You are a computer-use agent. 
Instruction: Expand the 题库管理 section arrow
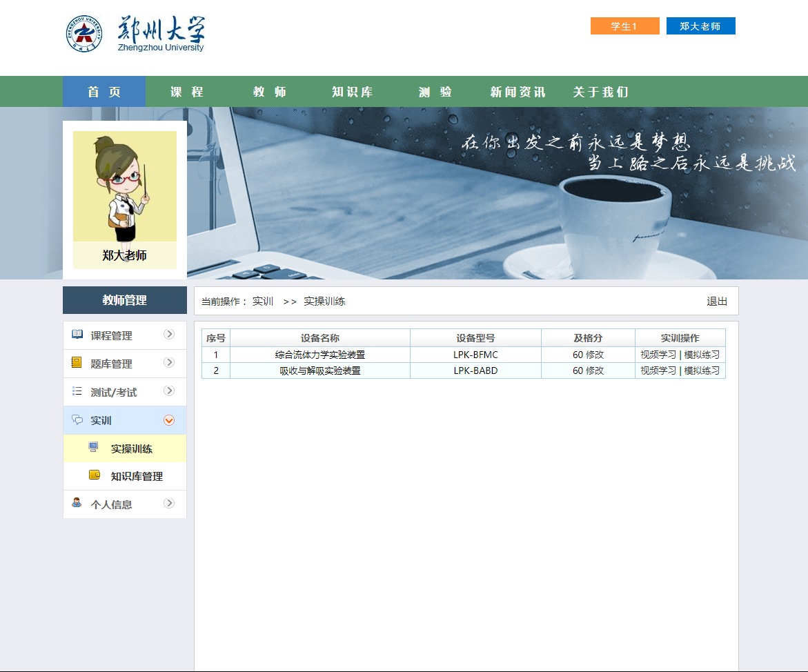coord(169,363)
